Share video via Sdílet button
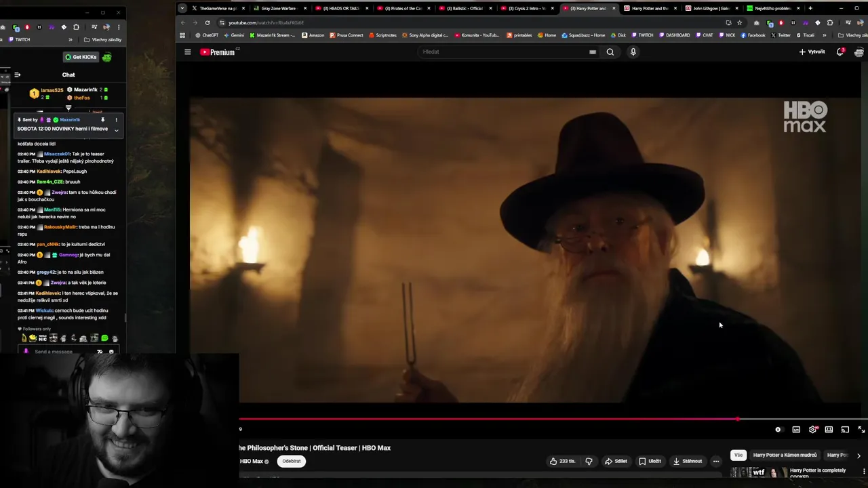868x488 pixels. [616, 461]
